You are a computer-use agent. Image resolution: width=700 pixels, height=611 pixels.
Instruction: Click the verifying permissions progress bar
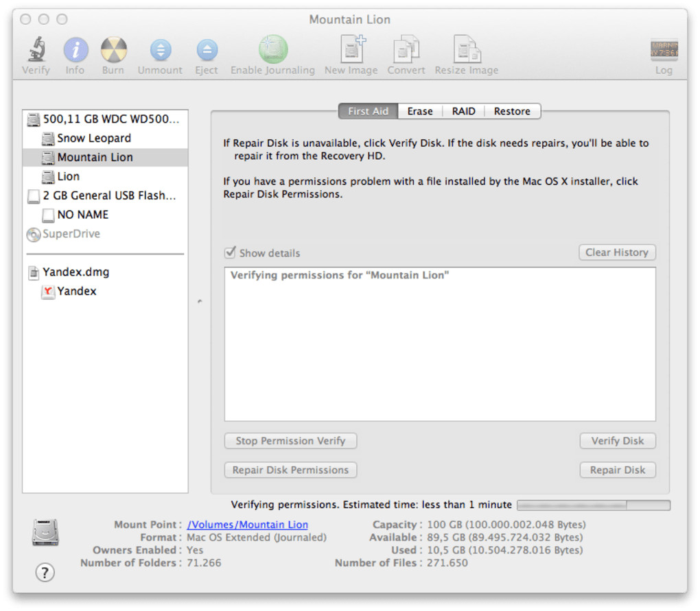point(594,505)
